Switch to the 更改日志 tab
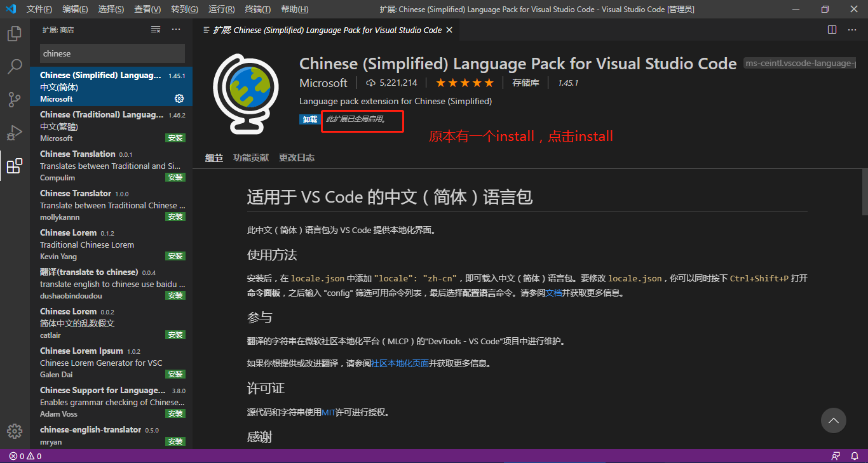The image size is (868, 463). (296, 158)
